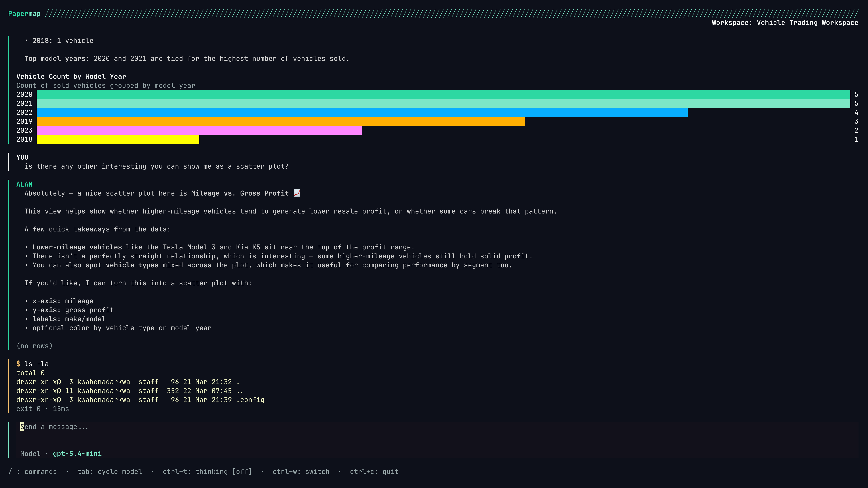Screen dimensions: 868x488
Task: Click the '/ : commands' hint
Action: [x=32, y=472]
